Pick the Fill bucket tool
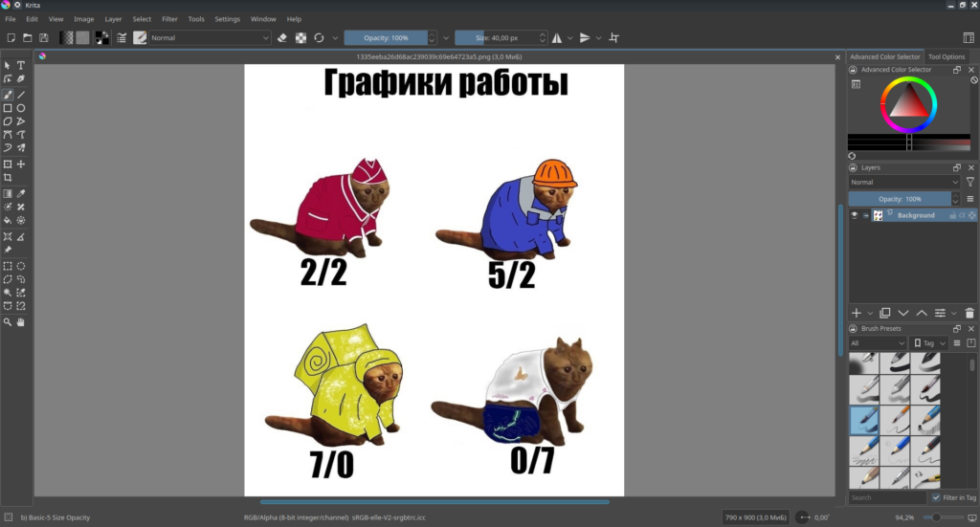 point(8,221)
